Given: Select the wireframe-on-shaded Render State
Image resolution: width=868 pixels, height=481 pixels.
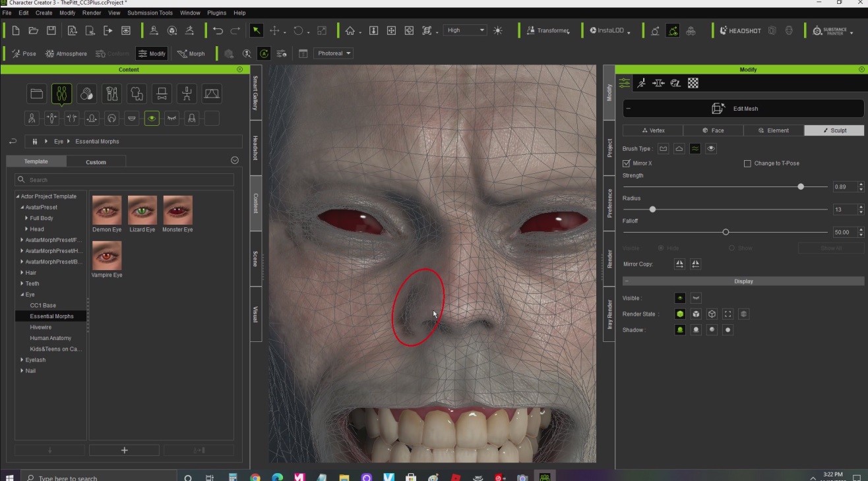Looking at the screenshot, I should pos(696,314).
